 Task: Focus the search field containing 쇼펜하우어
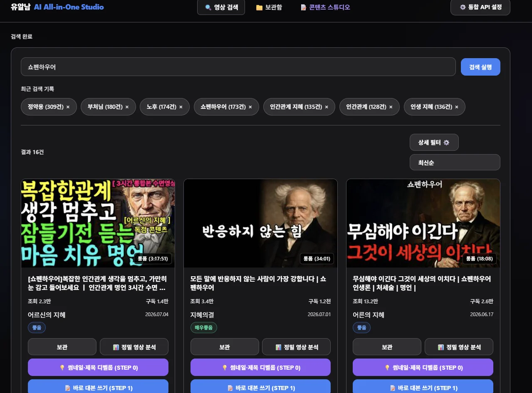[x=238, y=66]
